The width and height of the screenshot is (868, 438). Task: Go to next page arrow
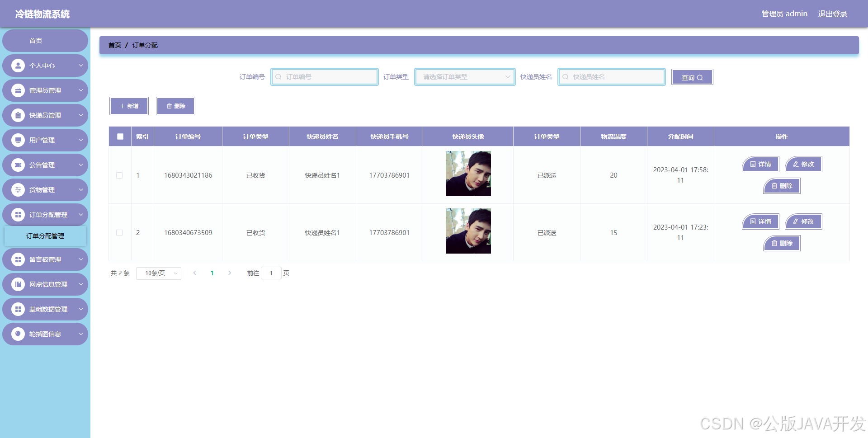230,273
